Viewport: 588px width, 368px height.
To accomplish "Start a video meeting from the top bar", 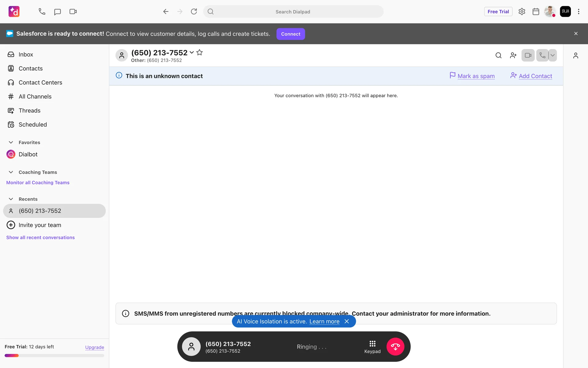I will pyautogui.click(x=73, y=12).
